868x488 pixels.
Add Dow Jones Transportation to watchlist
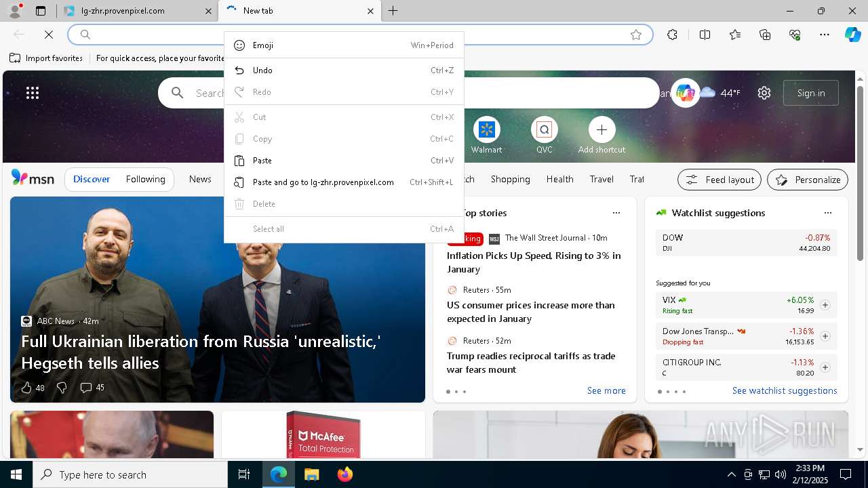coord(825,336)
